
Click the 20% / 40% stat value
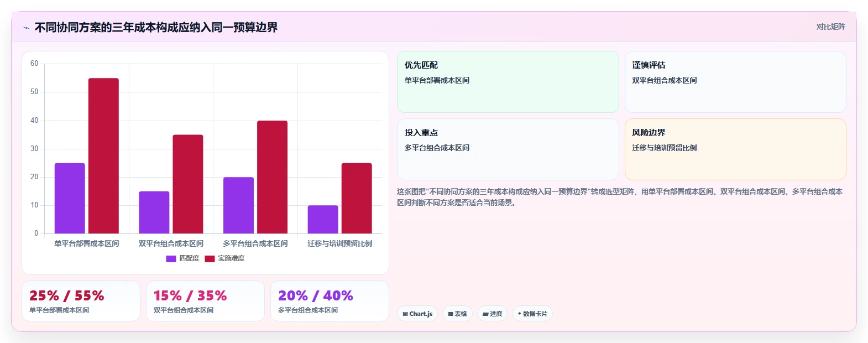point(316,295)
